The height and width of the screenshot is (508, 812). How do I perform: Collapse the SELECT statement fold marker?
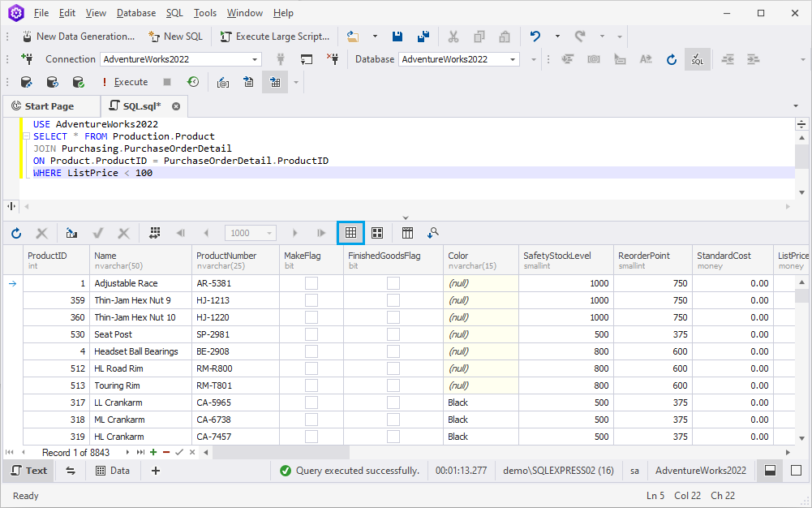[x=26, y=136]
